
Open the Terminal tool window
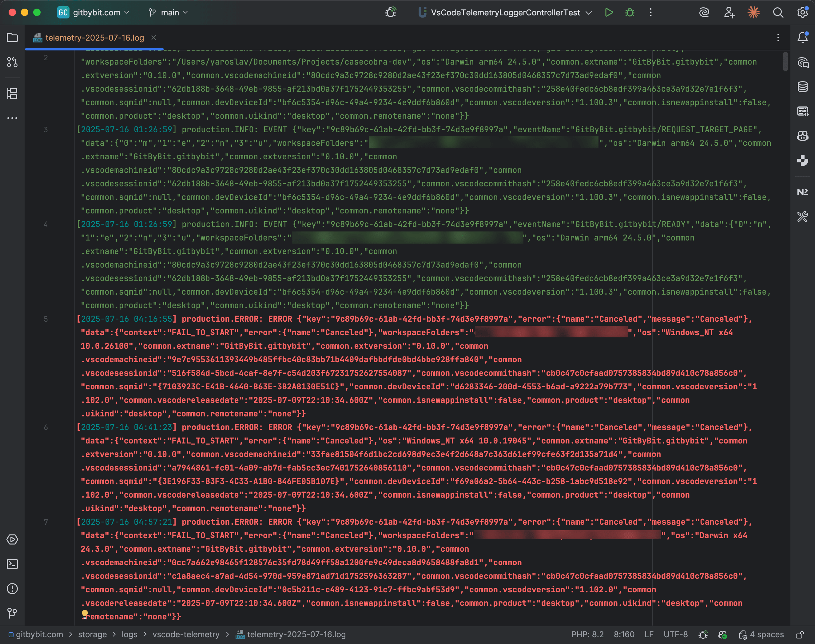(12, 564)
